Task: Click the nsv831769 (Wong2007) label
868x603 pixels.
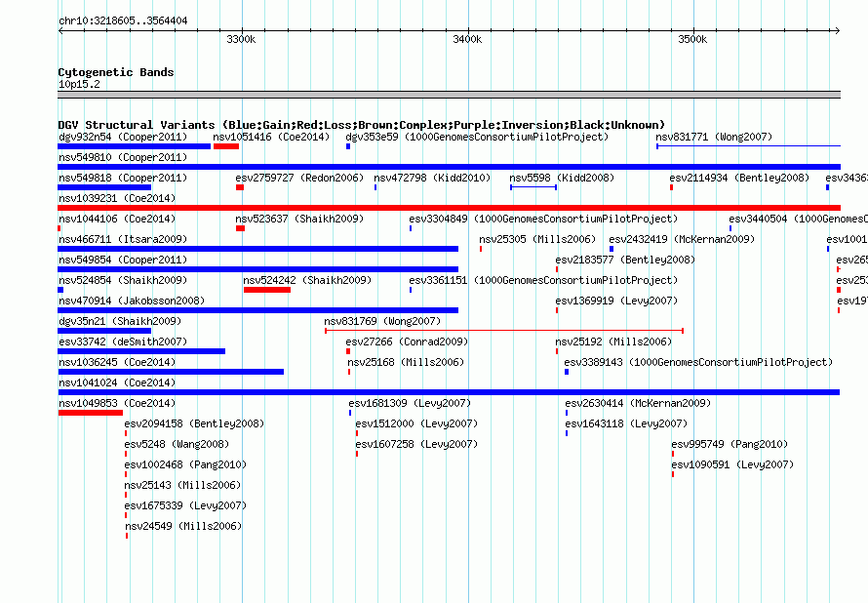Action: coord(382,321)
